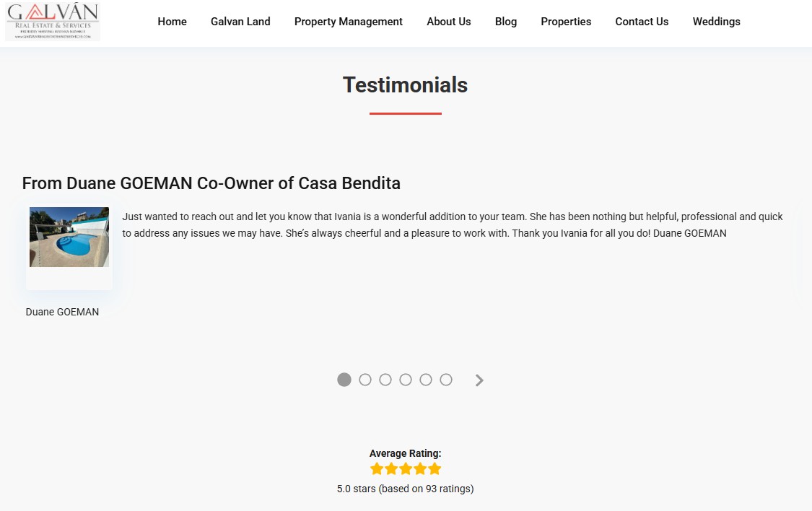Image resolution: width=812 pixels, height=511 pixels.
Task: Jump to the fourth testimonial dot
Action: click(x=406, y=380)
